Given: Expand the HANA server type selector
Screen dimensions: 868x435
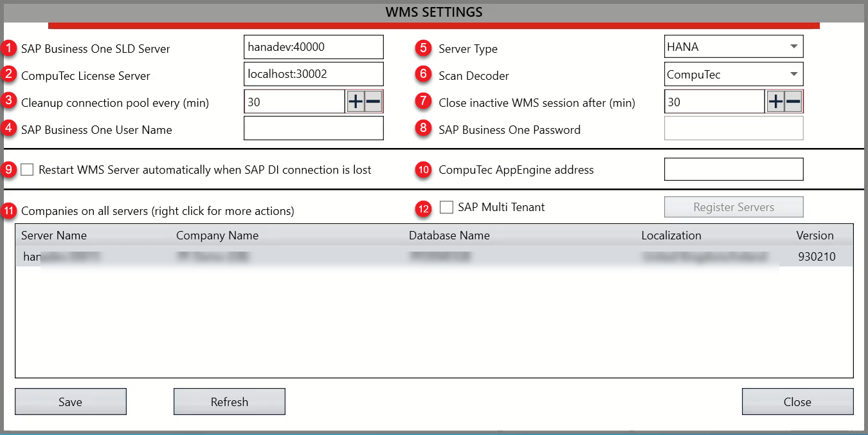Looking at the screenshot, I should (x=795, y=46).
